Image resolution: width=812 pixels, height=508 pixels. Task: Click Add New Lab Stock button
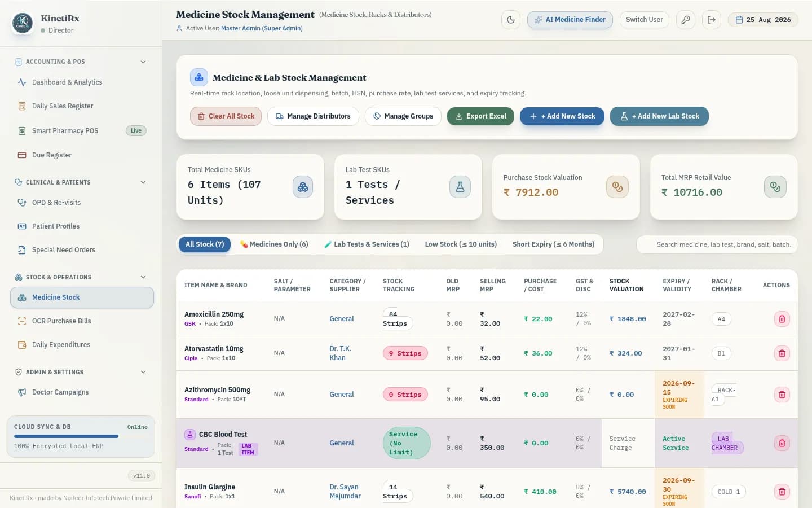(x=659, y=116)
